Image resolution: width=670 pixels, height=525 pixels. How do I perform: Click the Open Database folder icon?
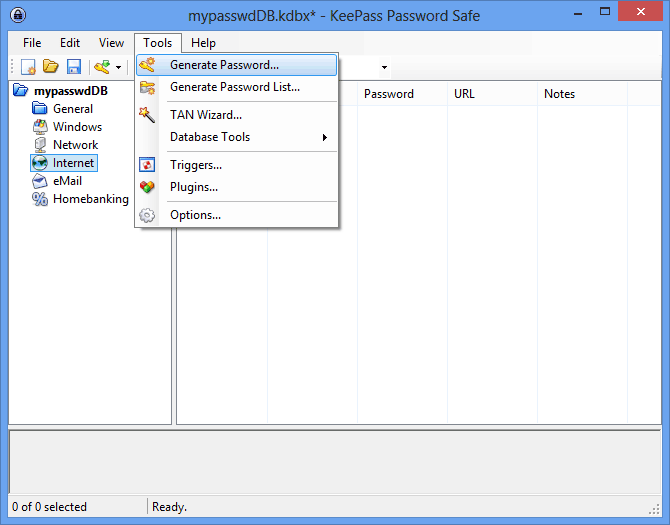(x=51, y=67)
